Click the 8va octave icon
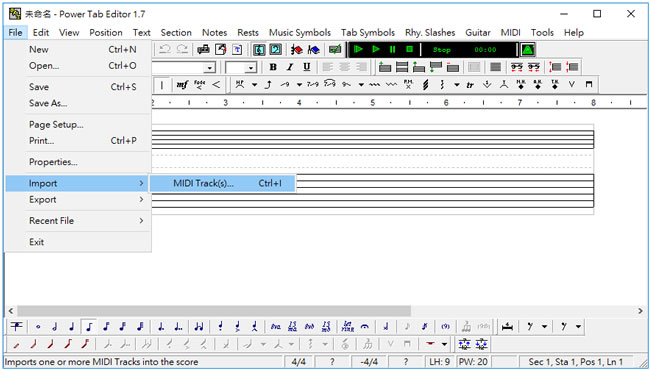650x370 pixels. 276,327
